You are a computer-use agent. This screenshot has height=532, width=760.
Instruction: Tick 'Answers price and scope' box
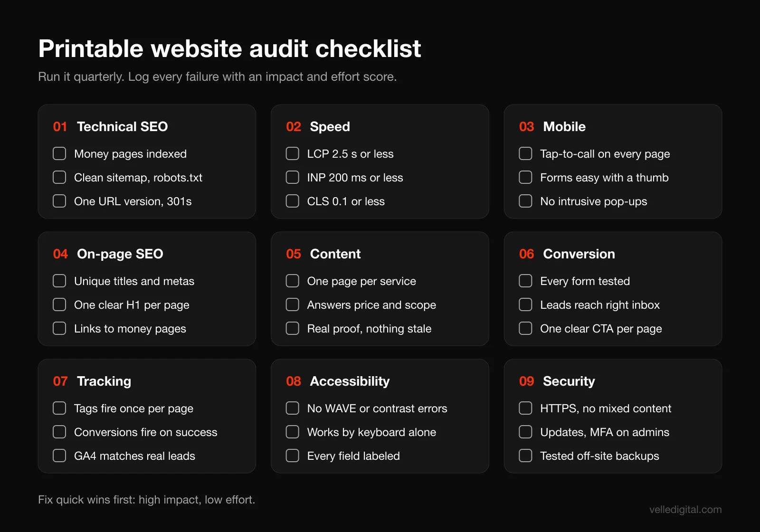[x=293, y=304]
